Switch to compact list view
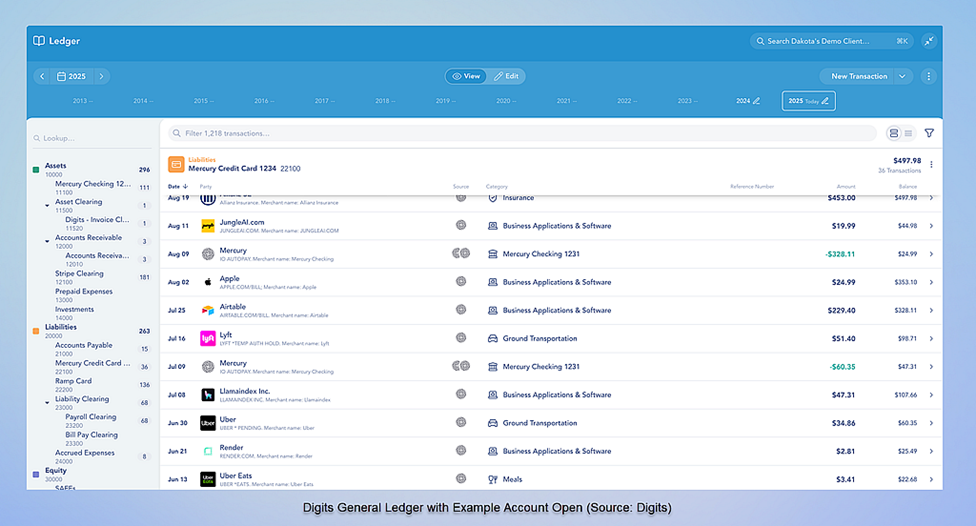976x526 pixels. tap(909, 133)
